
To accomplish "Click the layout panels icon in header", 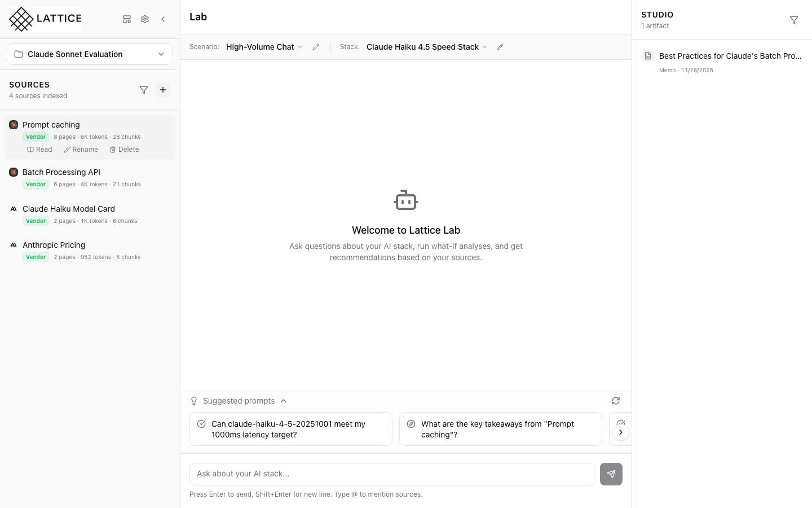I will 127,19.
